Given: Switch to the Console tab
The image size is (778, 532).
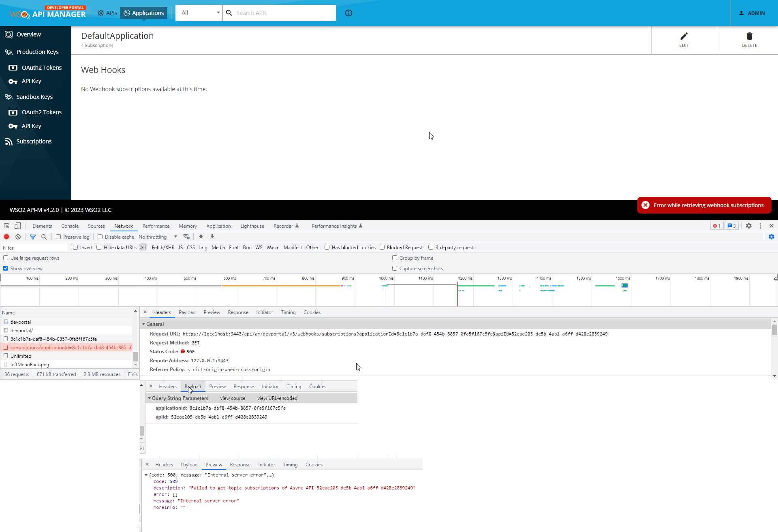Looking at the screenshot, I should 70,226.
